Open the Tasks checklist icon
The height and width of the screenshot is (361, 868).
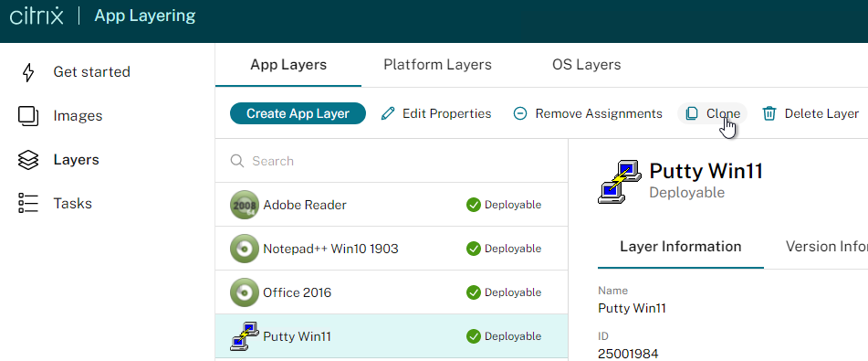pyautogui.click(x=28, y=204)
